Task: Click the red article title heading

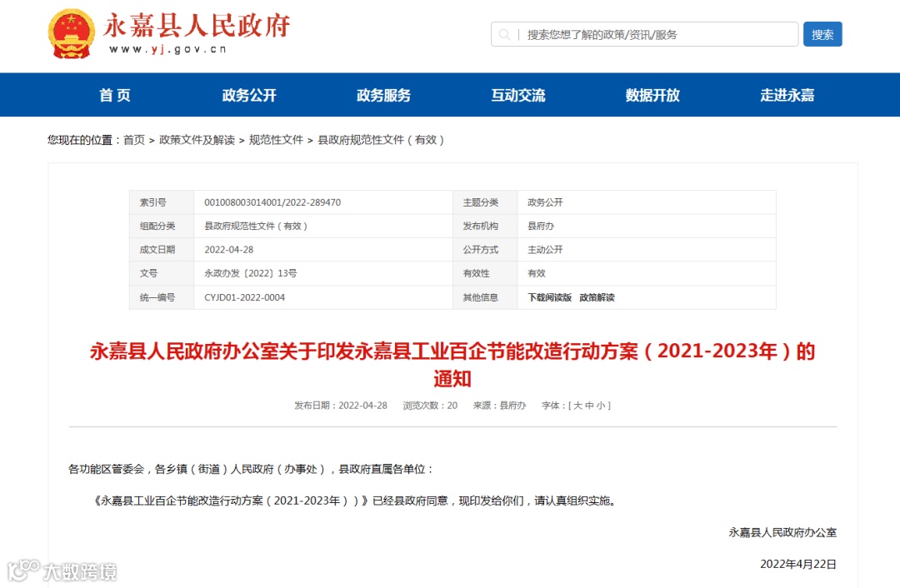Action: [452, 364]
